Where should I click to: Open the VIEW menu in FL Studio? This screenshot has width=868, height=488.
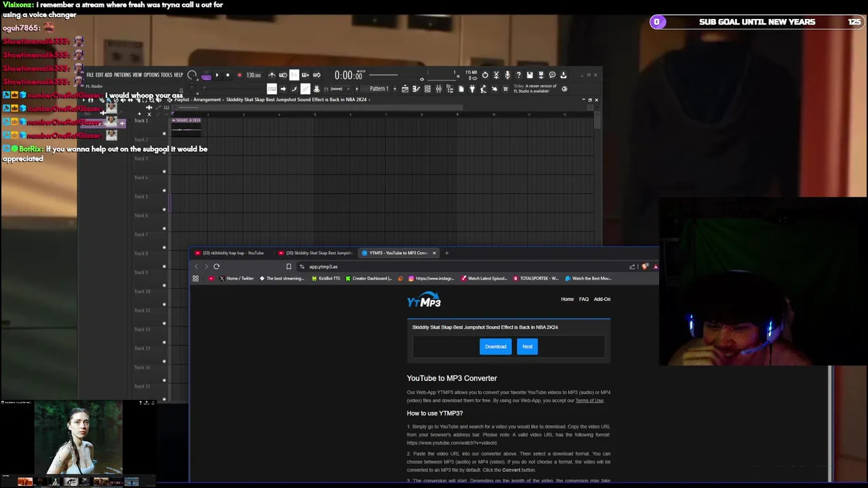[137, 75]
